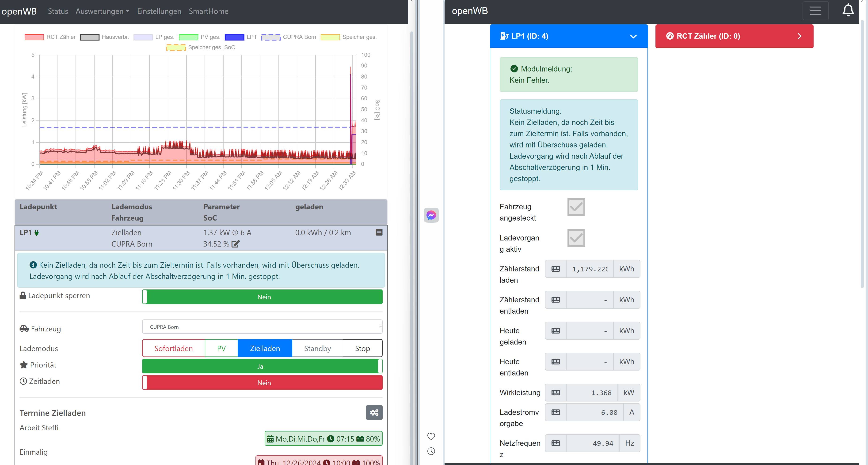Open the hamburger menu on the right openWB page

(815, 11)
